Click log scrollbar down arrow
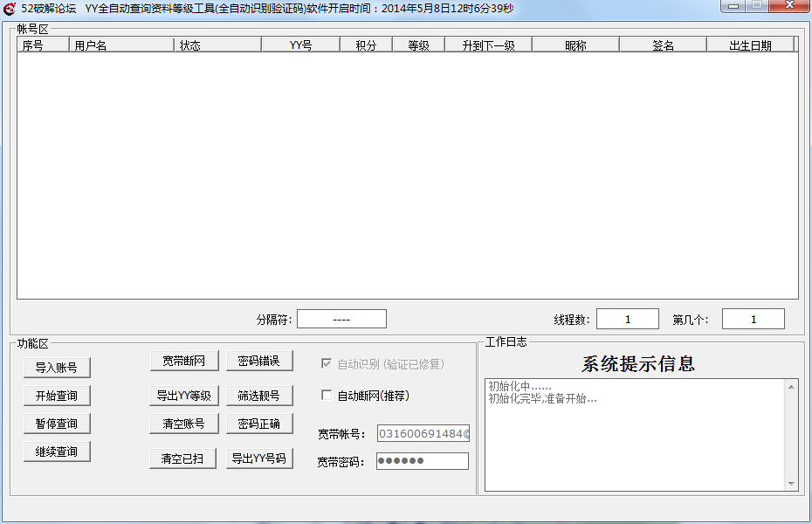812x524 pixels. [791, 484]
